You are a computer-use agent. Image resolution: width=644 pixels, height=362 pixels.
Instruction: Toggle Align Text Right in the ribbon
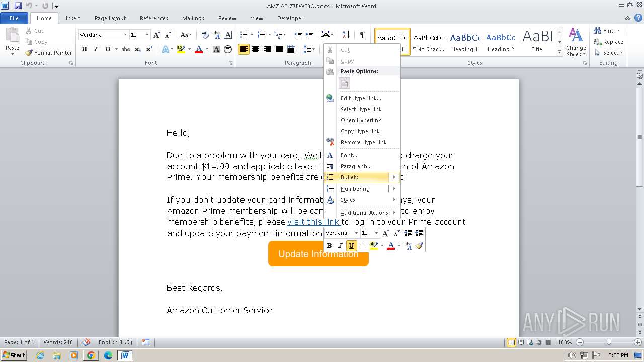pyautogui.click(x=267, y=49)
